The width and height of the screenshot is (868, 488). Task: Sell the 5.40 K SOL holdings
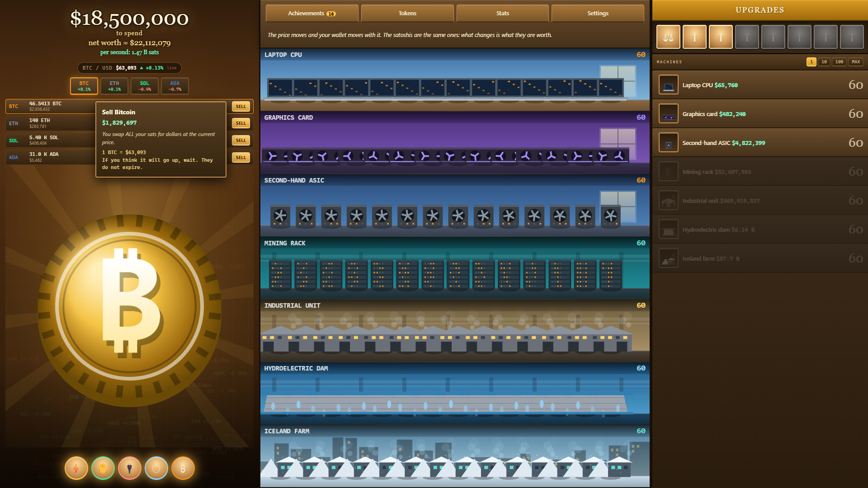click(x=241, y=141)
